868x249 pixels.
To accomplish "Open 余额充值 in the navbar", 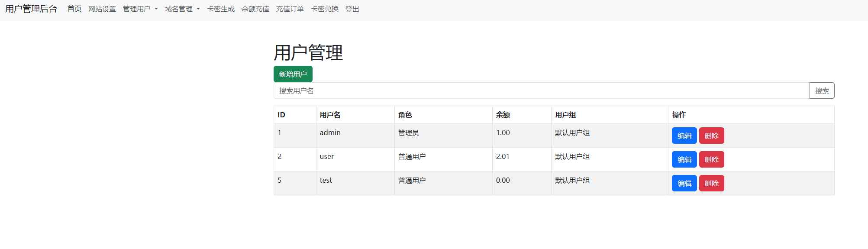I will [x=255, y=9].
